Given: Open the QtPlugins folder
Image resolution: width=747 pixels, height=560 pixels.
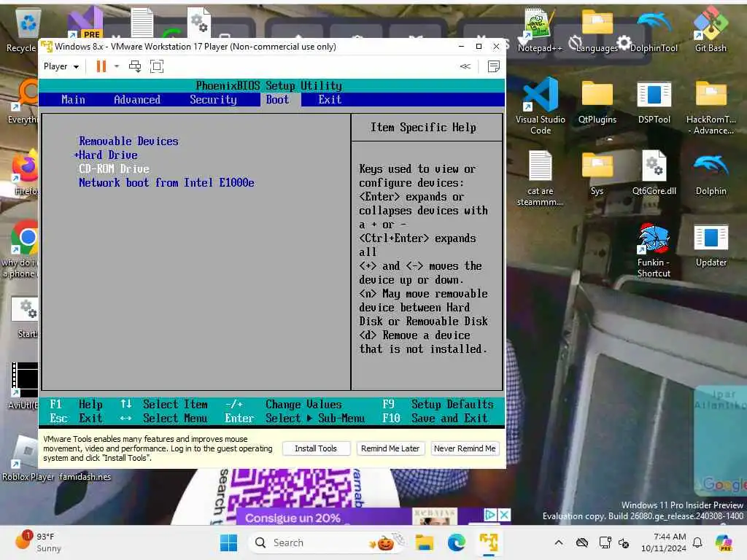Looking at the screenshot, I should (x=597, y=102).
